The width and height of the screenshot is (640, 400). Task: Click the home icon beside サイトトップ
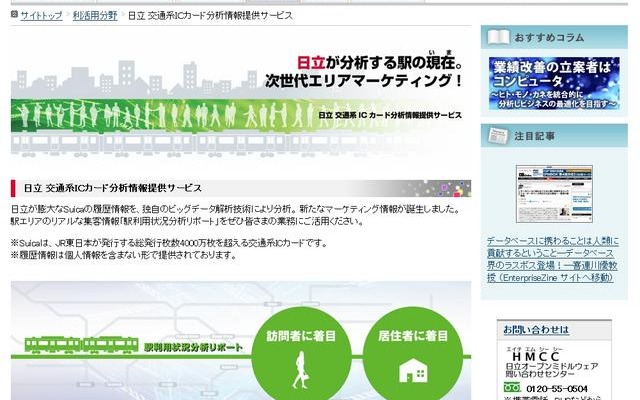coord(15,15)
